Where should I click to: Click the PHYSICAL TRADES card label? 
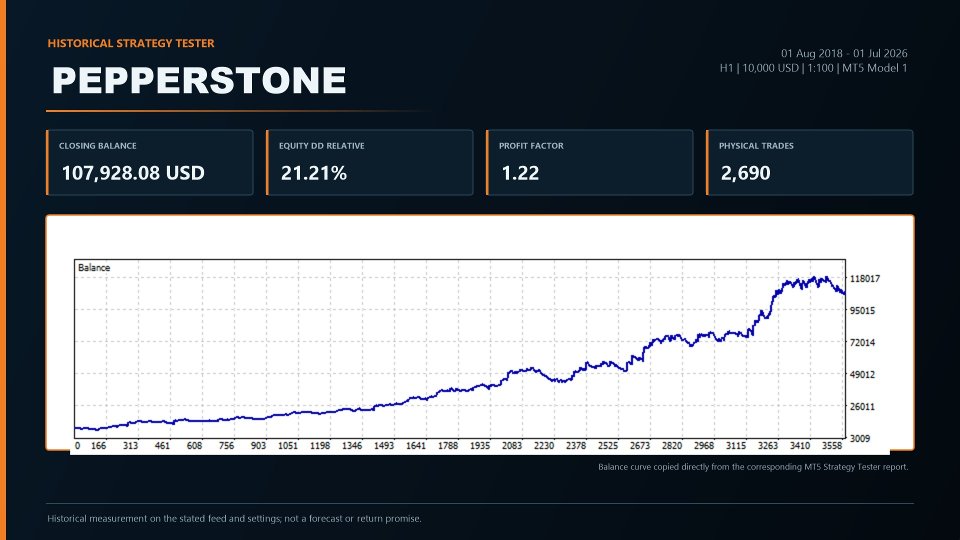[756, 146]
